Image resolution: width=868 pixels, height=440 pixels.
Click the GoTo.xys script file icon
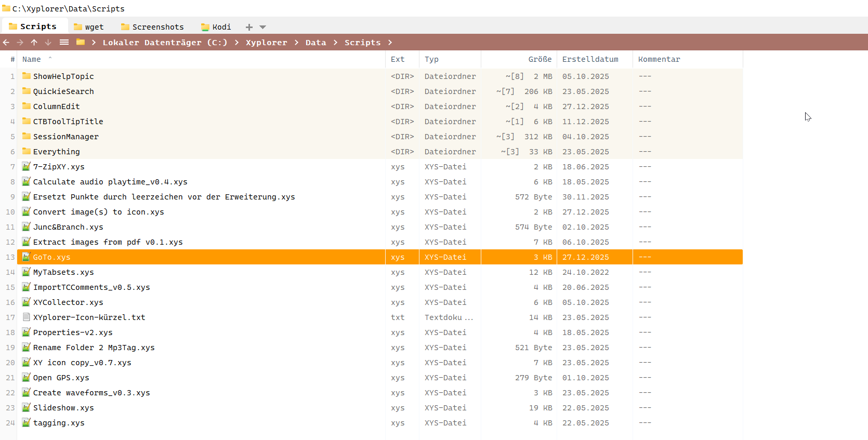click(26, 257)
